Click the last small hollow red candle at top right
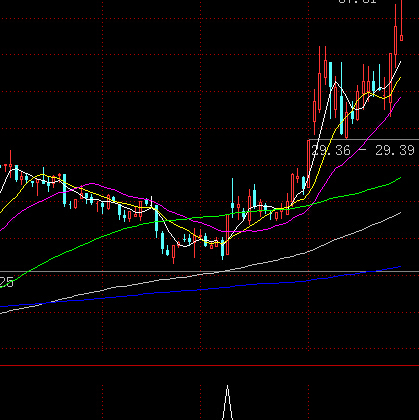 [x=402, y=38]
